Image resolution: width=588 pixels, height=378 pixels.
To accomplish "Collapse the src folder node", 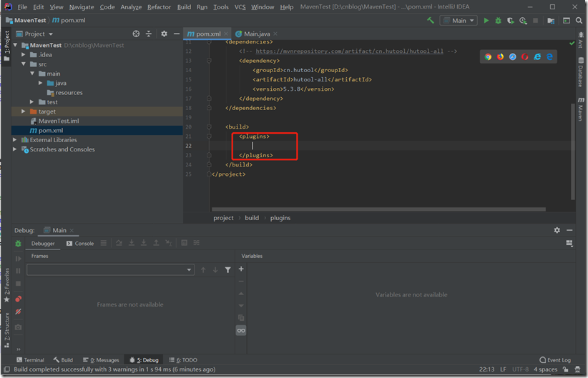I will [x=24, y=64].
